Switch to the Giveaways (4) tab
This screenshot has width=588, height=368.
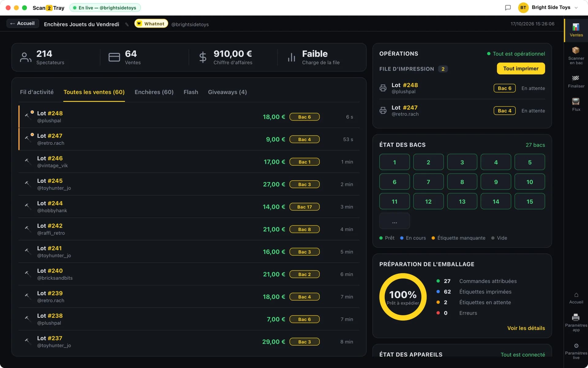click(227, 92)
